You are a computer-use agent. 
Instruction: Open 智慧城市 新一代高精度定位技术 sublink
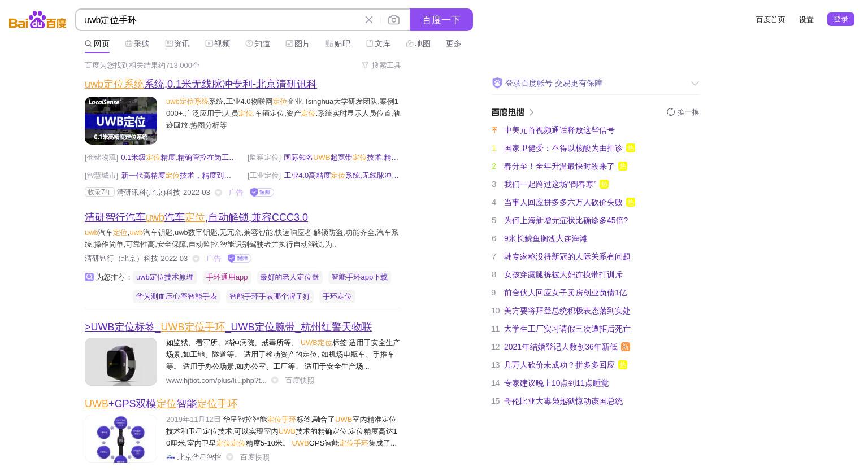click(176, 176)
